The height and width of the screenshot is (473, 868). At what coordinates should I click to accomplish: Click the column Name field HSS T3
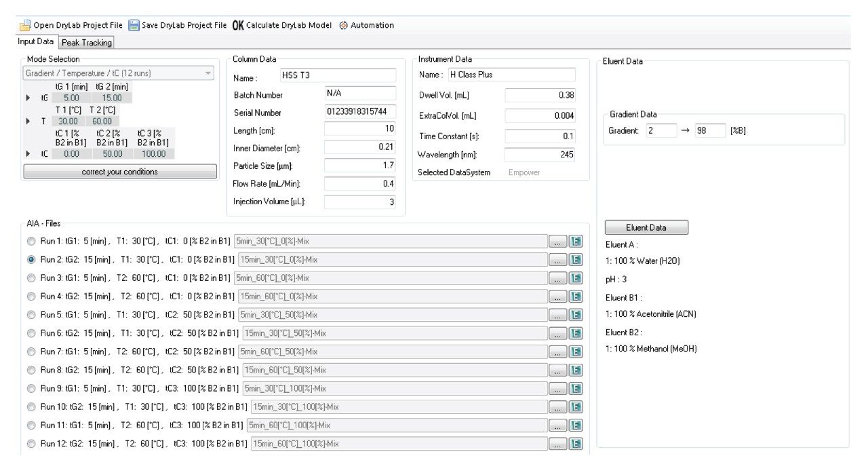pos(337,75)
